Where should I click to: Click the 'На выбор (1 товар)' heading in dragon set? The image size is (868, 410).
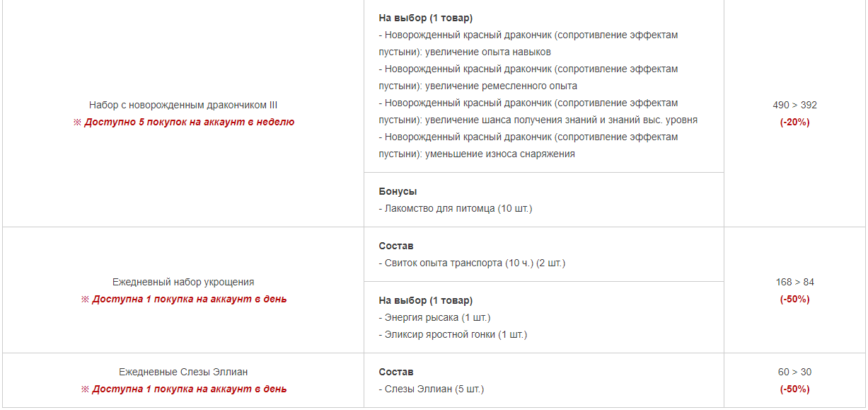pos(426,18)
